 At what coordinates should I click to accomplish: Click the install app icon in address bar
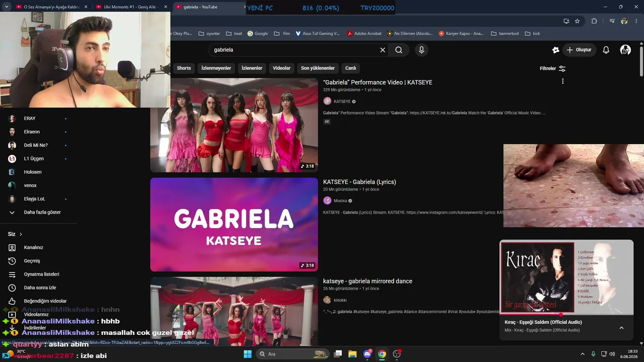click(x=566, y=21)
